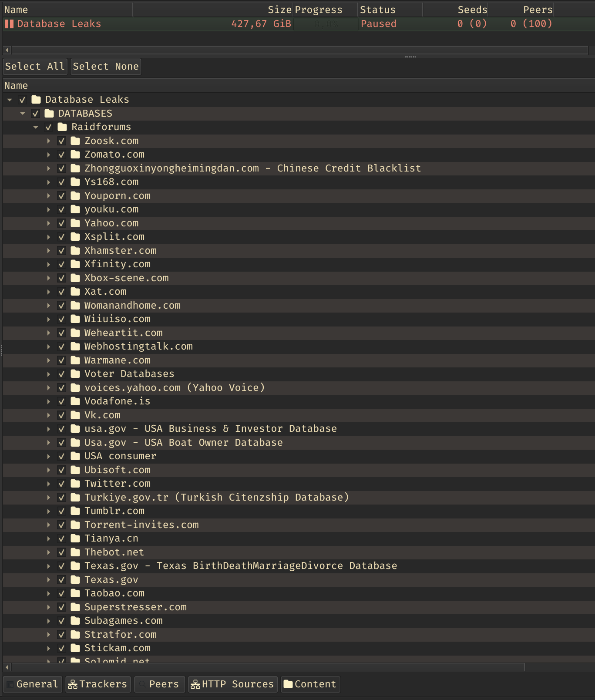Click the paused status icon of the torrent

pyautogui.click(x=9, y=24)
